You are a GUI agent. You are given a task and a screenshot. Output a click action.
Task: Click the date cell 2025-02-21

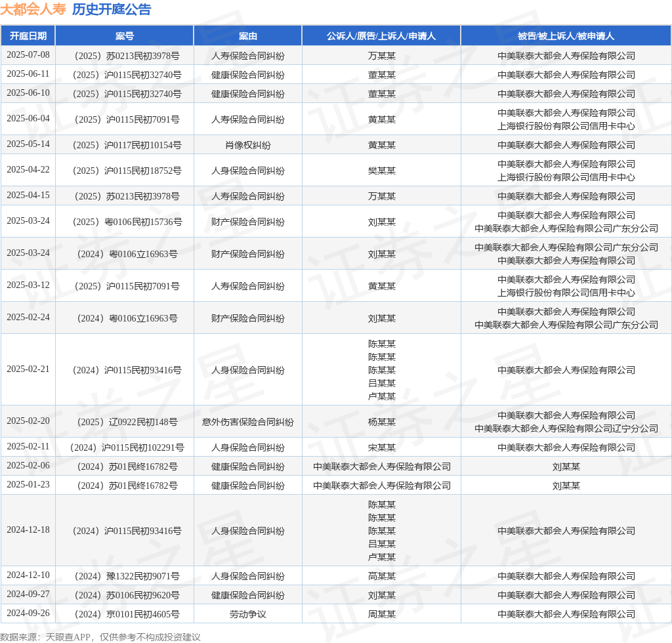click(28, 369)
